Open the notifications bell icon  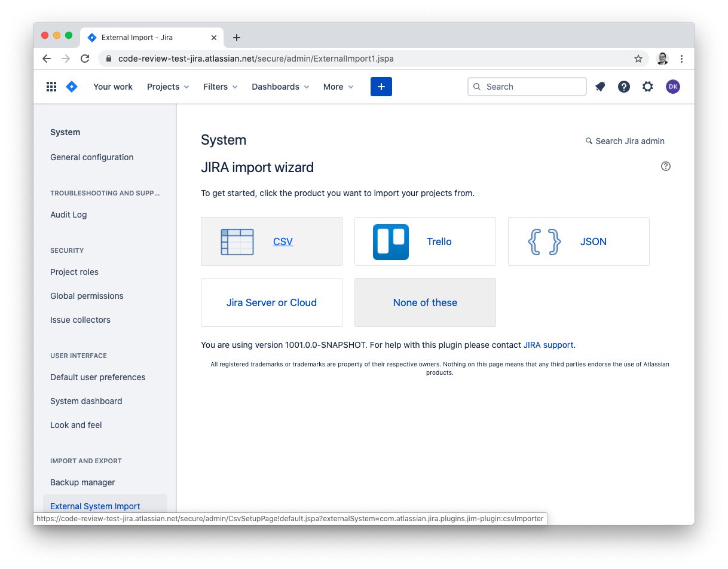(600, 87)
